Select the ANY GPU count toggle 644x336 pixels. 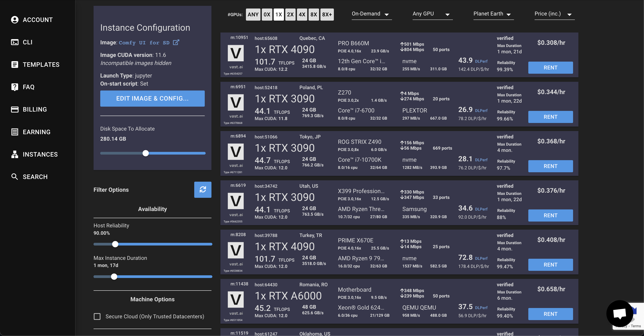tap(253, 15)
